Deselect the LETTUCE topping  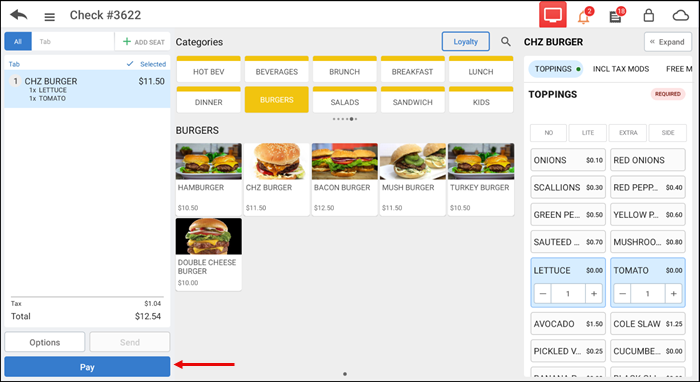click(x=568, y=270)
